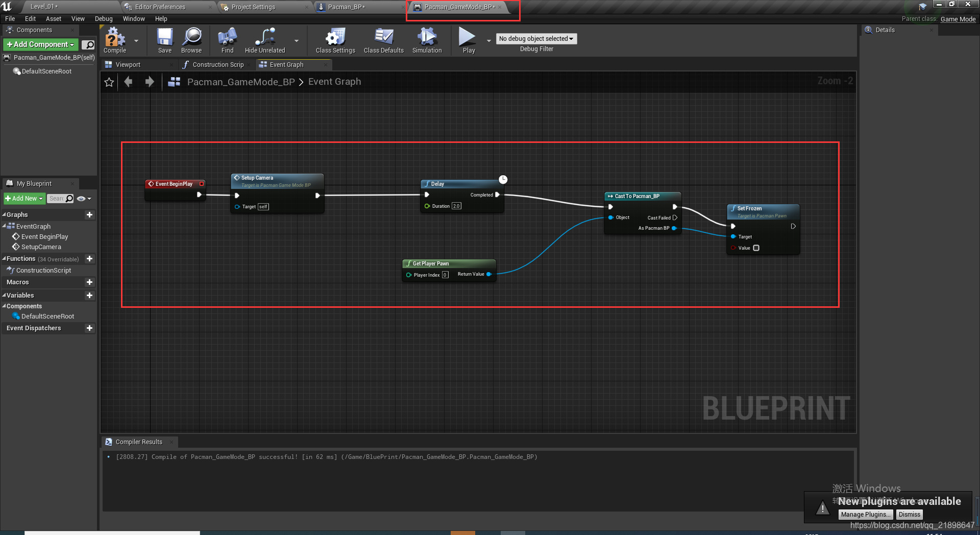Viewport: 980px width, 535px height.
Task: Open Play options dropdown arrow
Action: tap(488, 40)
